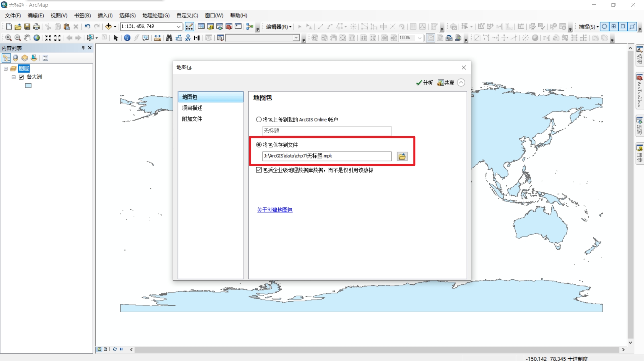
Task: Open the Select Features tool dropdown arrow
Action: [97, 38]
